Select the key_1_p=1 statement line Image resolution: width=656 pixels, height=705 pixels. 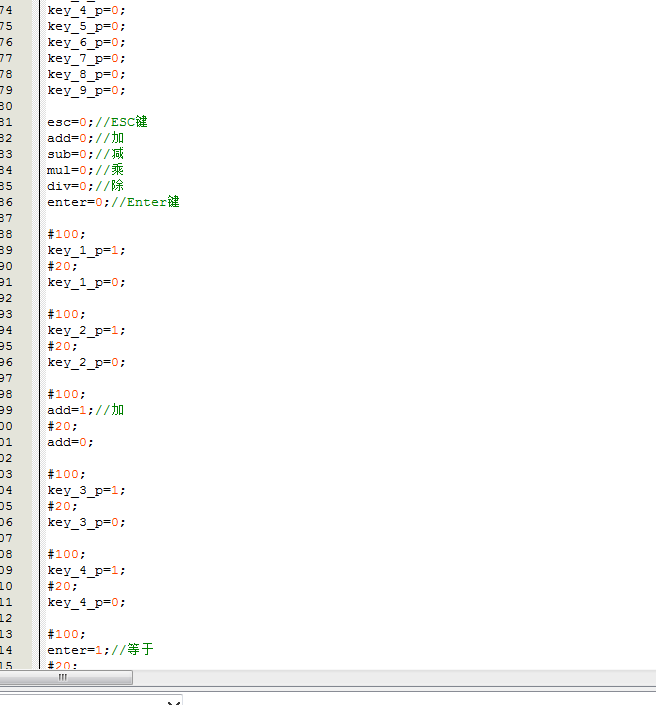click(x=87, y=250)
